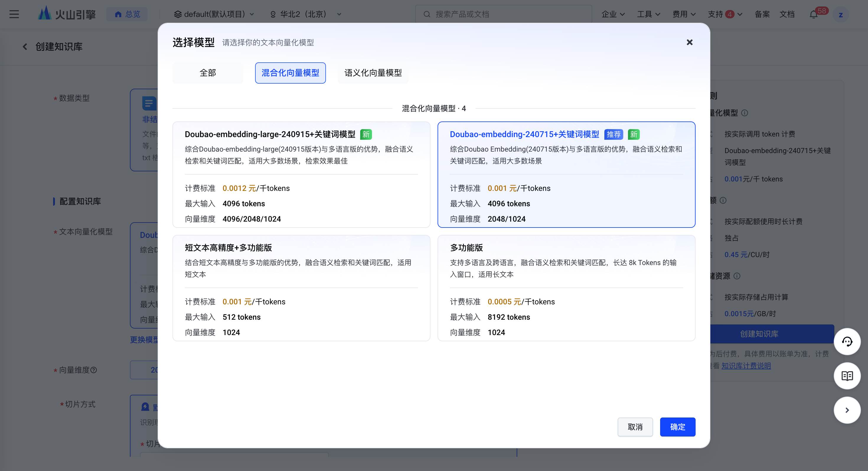
Task: Switch to the 语义化向量模型 tab
Action: click(373, 73)
